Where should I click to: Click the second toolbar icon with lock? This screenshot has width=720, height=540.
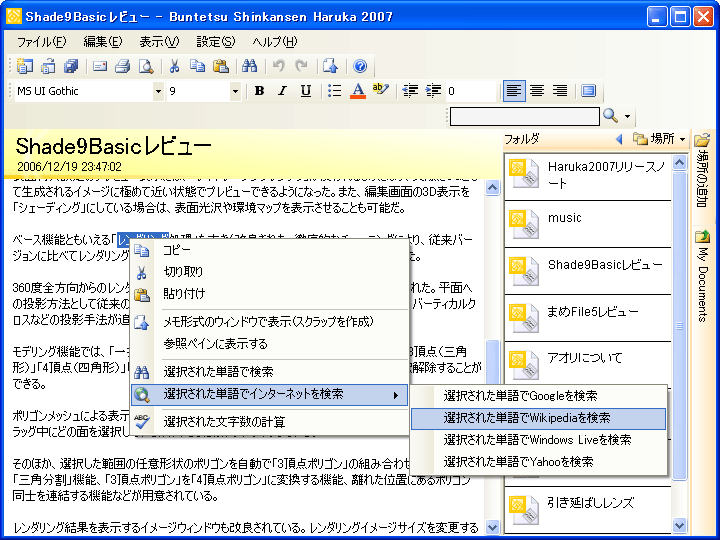(x=48, y=66)
